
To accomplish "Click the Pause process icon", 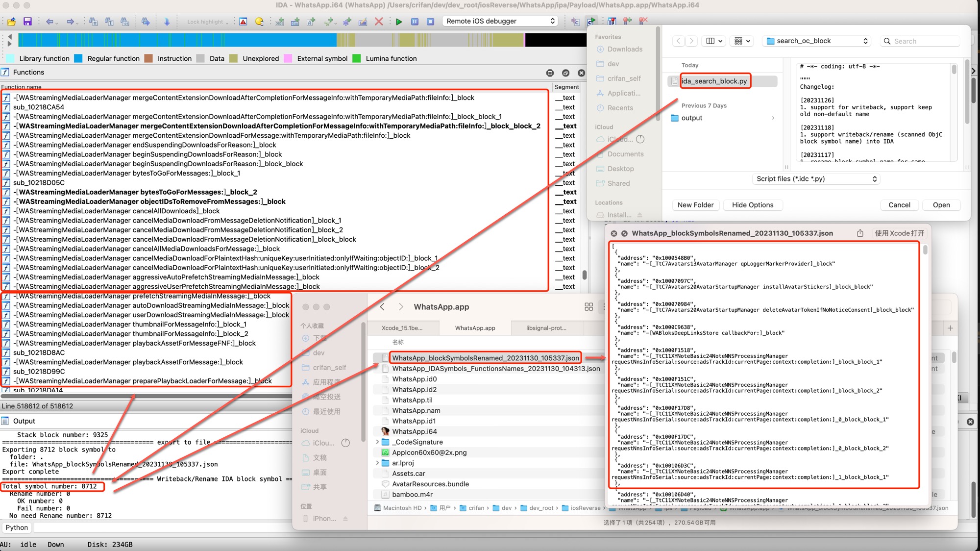I will tap(415, 22).
